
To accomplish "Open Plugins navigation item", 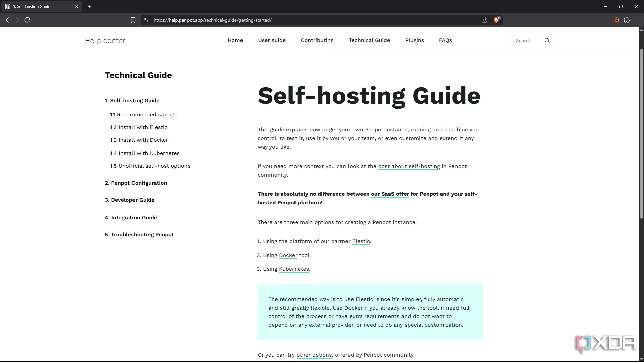I will [414, 40].
